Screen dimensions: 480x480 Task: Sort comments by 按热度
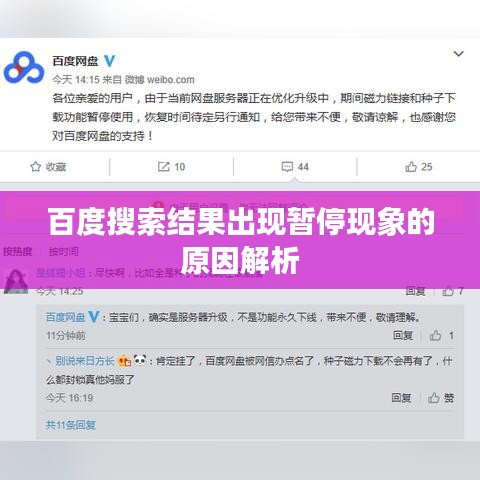pyautogui.click(x=18, y=251)
